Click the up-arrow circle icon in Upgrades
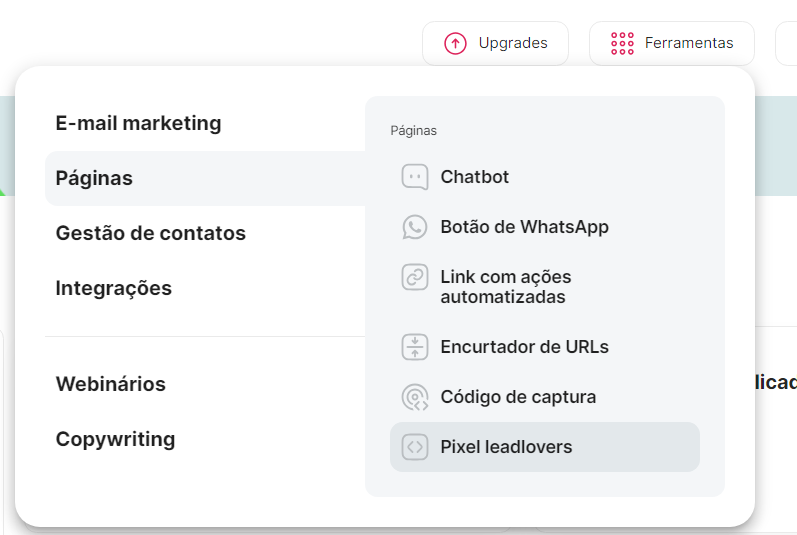The height and width of the screenshot is (535, 797). (456, 43)
